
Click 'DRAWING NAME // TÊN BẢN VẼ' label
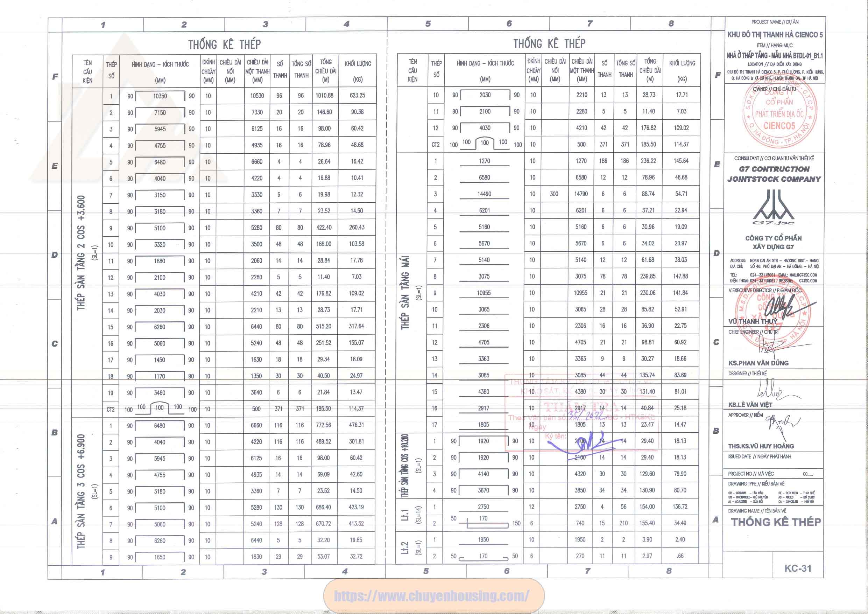(x=757, y=511)
